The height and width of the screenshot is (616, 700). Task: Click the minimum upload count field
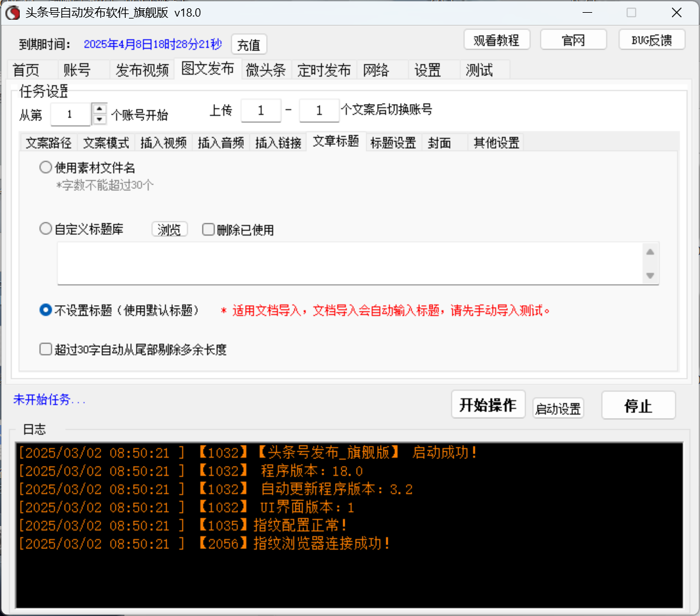261,110
